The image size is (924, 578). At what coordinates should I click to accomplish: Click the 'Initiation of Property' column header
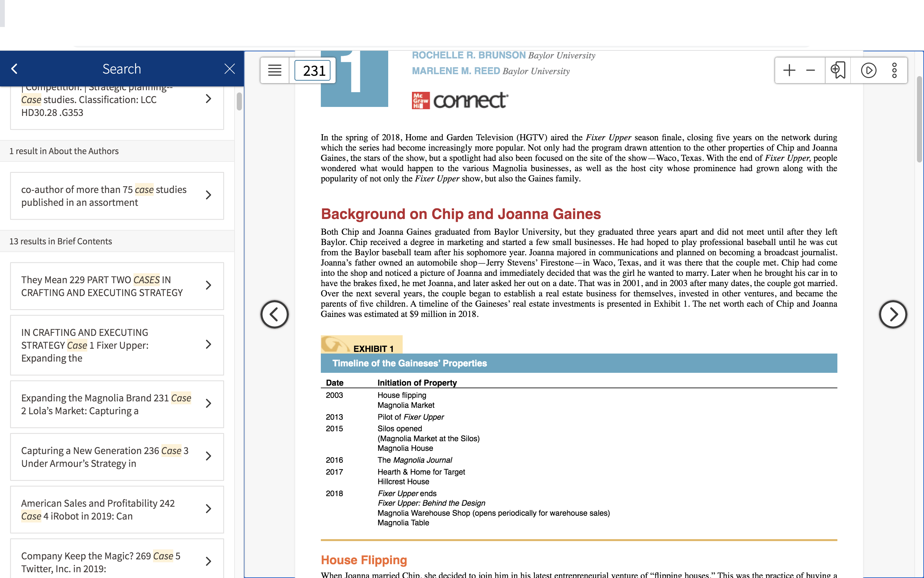pos(417,383)
